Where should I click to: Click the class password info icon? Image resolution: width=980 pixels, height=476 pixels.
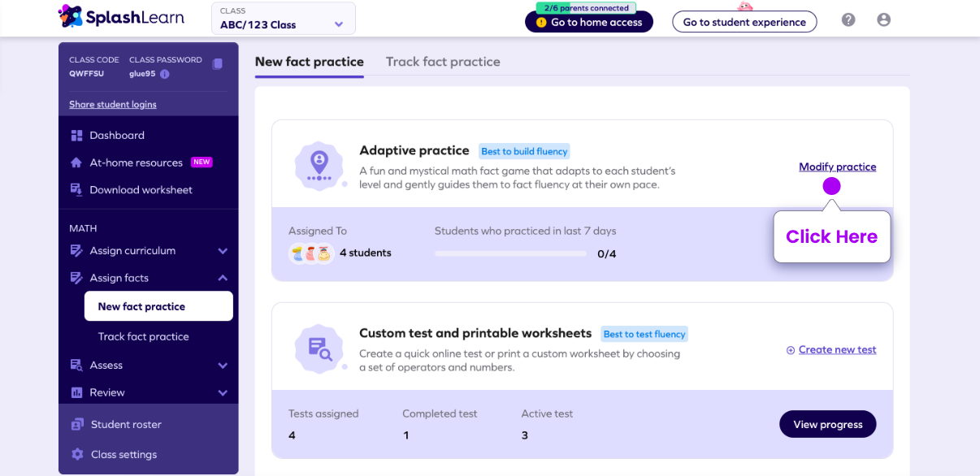click(x=164, y=74)
